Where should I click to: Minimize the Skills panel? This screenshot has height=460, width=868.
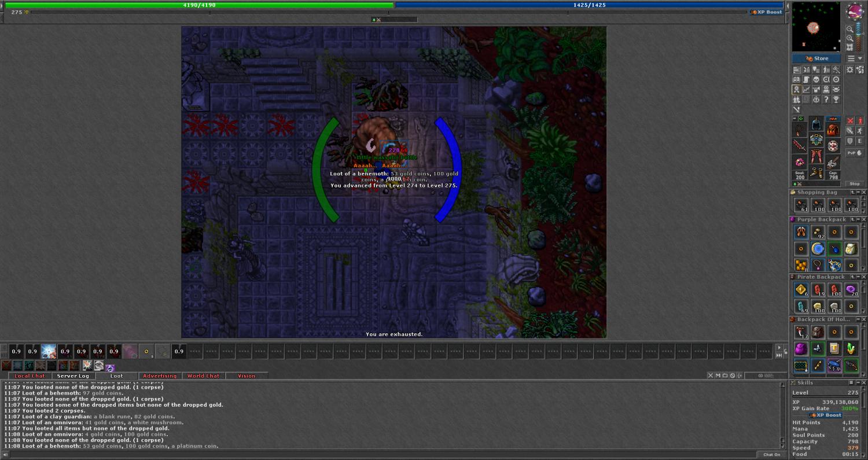[x=858, y=382]
